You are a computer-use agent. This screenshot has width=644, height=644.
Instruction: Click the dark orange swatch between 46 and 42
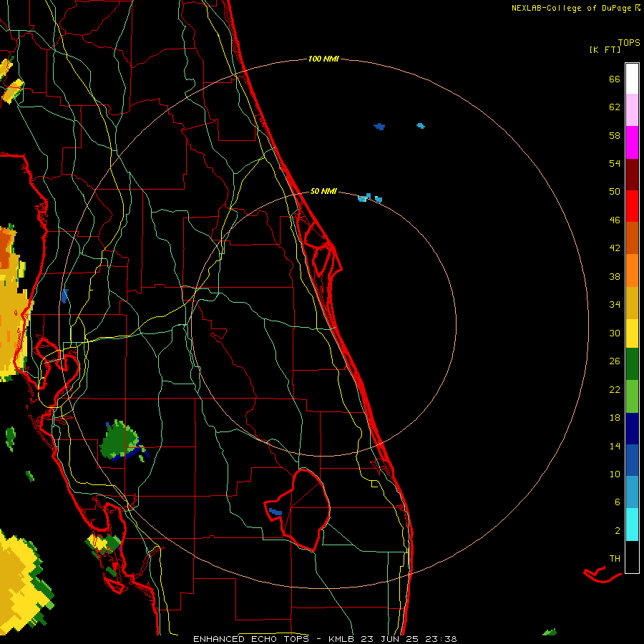point(632,238)
